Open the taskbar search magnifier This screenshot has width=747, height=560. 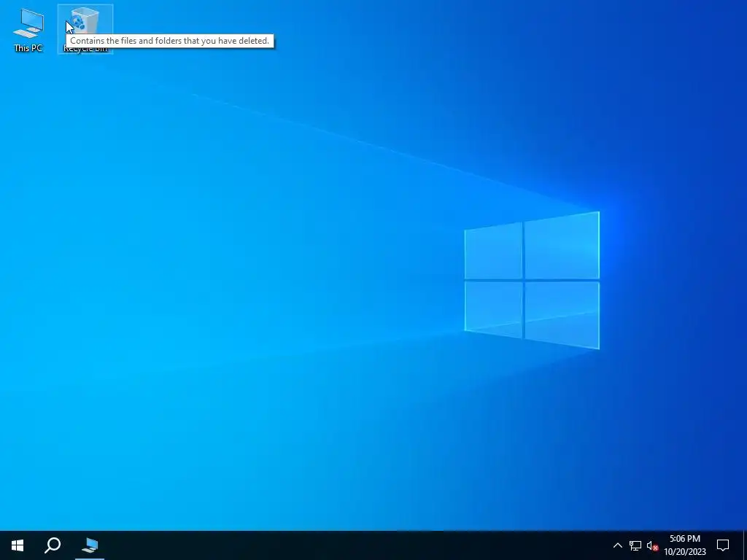pyautogui.click(x=53, y=545)
